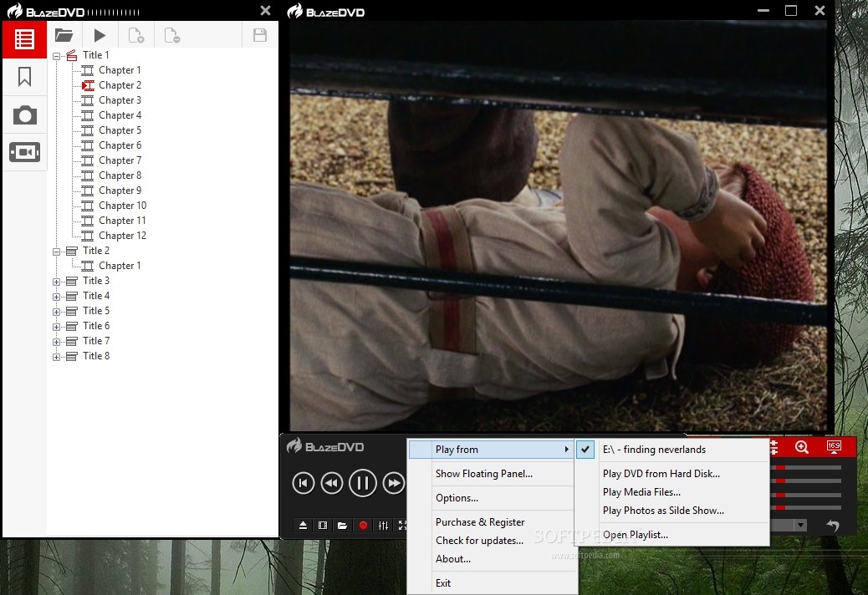This screenshot has width=868, height=595.
Task: Open the bookmarks panel icon
Action: (x=24, y=77)
